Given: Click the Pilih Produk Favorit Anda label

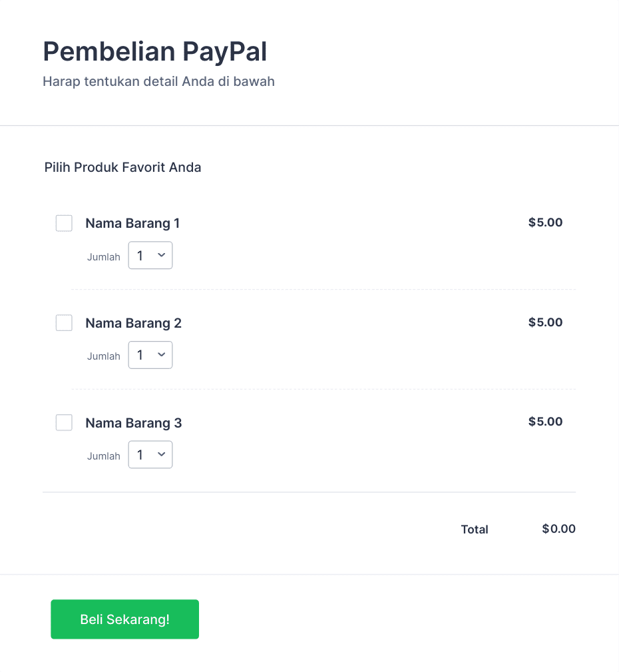Looking at the screenshot, I should [x=122, y=167].
